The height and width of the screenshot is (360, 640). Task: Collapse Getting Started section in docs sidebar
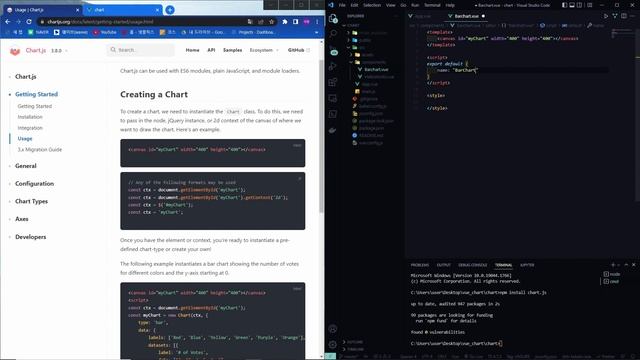coord(36,94)
